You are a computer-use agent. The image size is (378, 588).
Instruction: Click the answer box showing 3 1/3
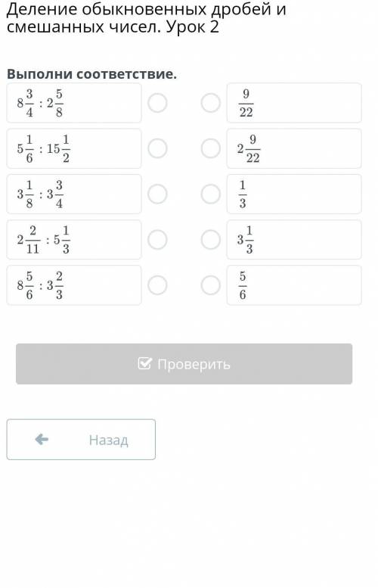294,240
